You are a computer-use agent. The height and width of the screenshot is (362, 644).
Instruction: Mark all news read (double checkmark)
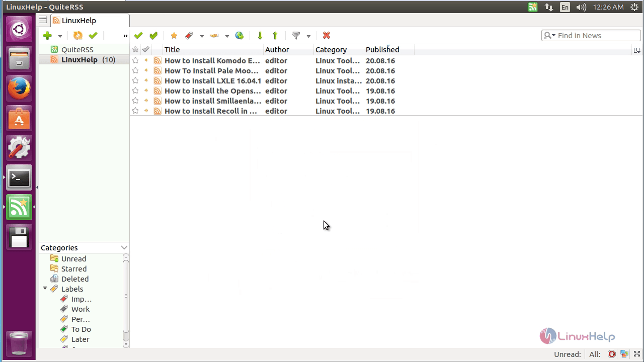(153, 36)
